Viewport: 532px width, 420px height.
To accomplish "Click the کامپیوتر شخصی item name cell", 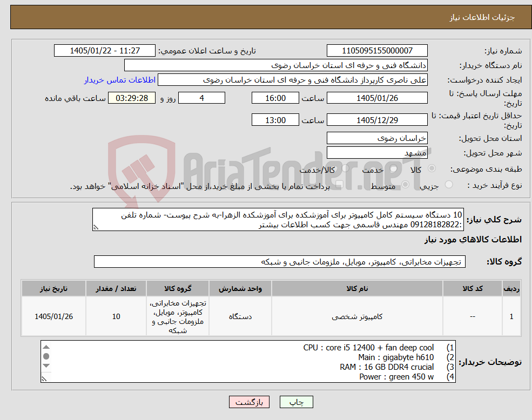I will 357,316.
